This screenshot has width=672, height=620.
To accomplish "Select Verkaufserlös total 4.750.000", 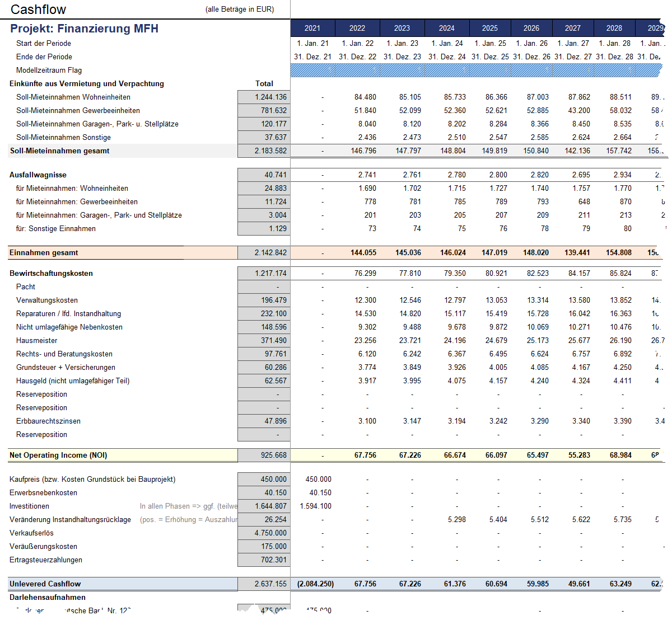I will click(264, 533).
